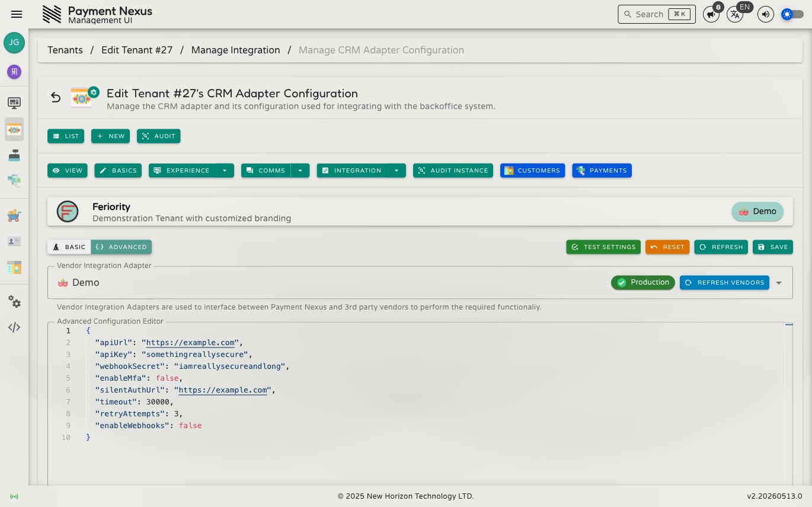
Task: Click the Production status chip
Action: click(643, 283)
